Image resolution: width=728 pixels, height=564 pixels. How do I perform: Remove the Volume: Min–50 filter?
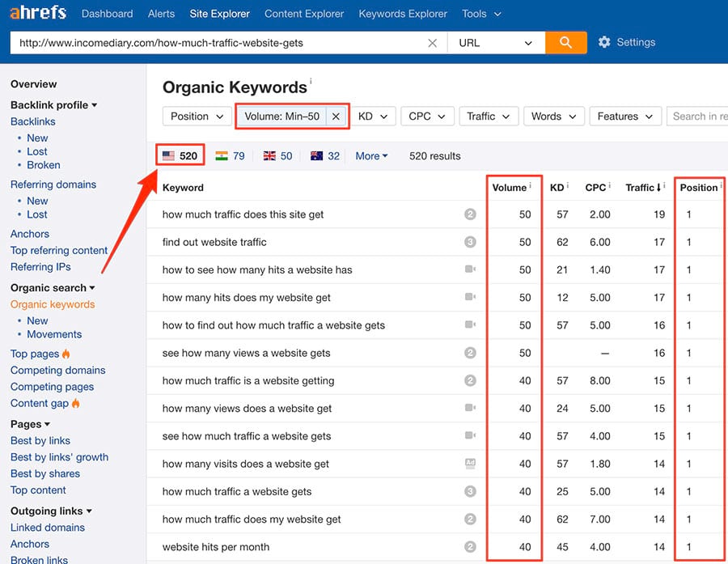tap(336, 117)
